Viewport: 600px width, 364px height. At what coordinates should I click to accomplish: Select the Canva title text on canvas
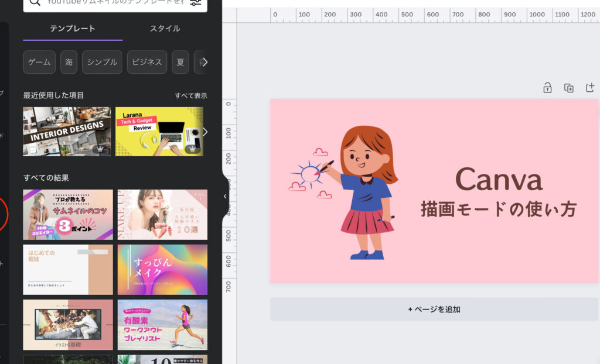(x=499, y=179)
